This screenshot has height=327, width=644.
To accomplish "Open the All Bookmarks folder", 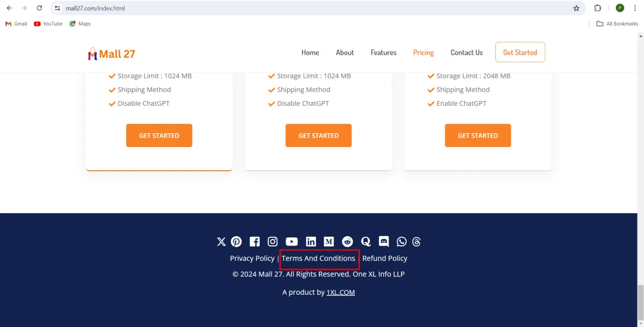I will (617, 24).
